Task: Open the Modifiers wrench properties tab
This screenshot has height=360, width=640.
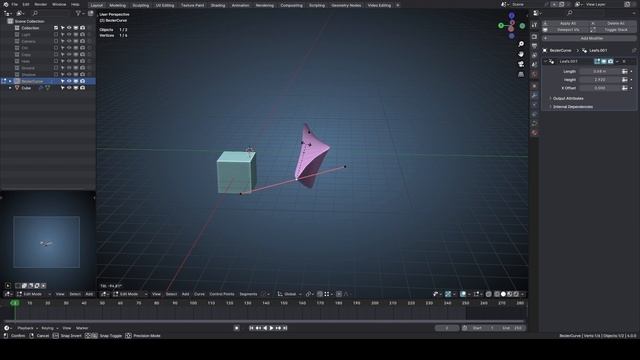Action: pyautogui.click(x=534, y=95)
